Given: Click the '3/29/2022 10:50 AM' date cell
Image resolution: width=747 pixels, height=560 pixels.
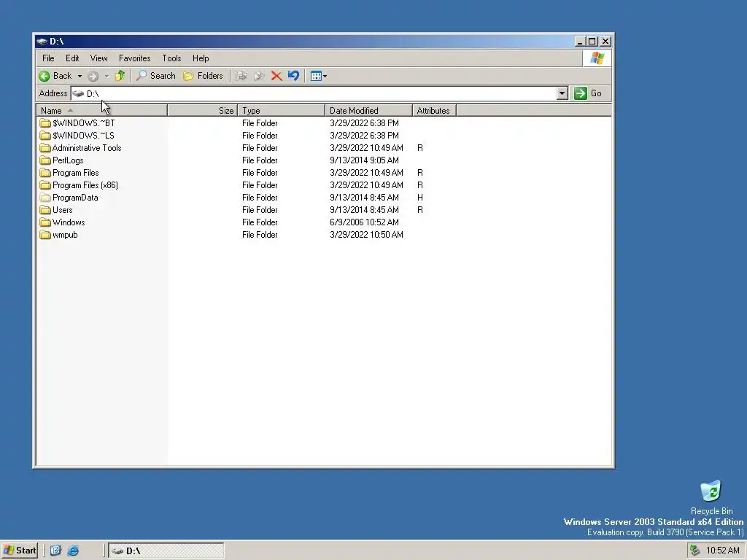Looking at the screenshot, I should point(366,235).
